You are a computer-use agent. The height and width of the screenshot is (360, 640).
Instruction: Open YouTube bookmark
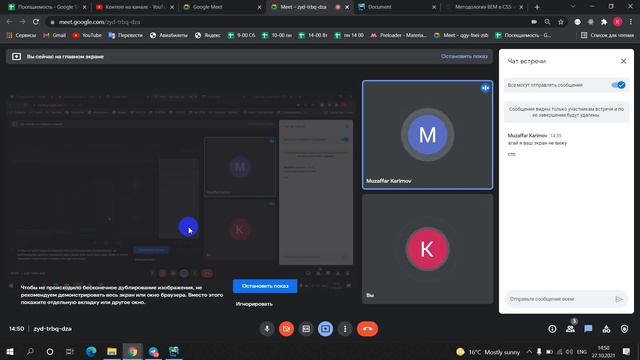pyautogui.click(x=87, y=36)
